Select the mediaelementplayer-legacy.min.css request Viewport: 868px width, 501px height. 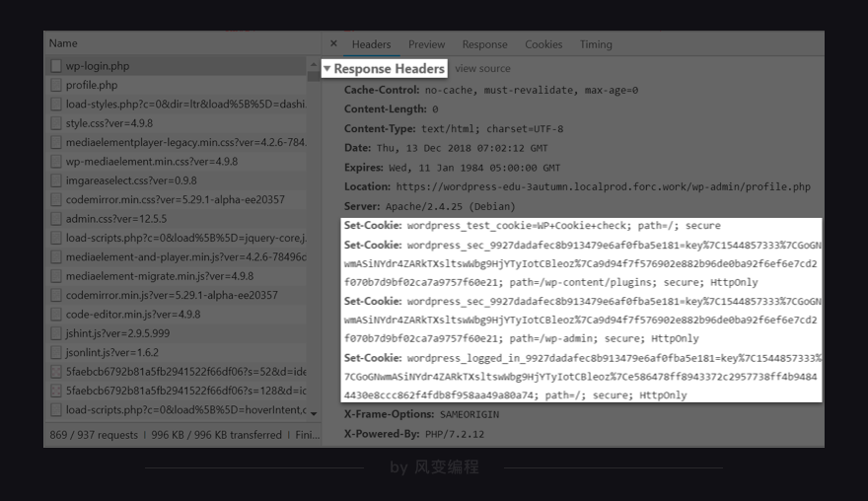pyautogui.click(x=176, y=142)
